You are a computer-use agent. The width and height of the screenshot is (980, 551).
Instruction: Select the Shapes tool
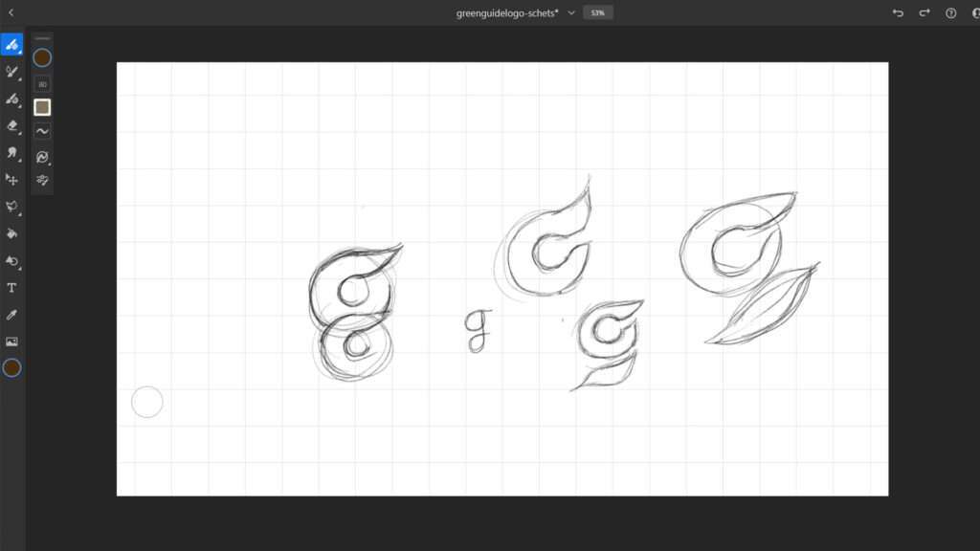tap(12, 260)
